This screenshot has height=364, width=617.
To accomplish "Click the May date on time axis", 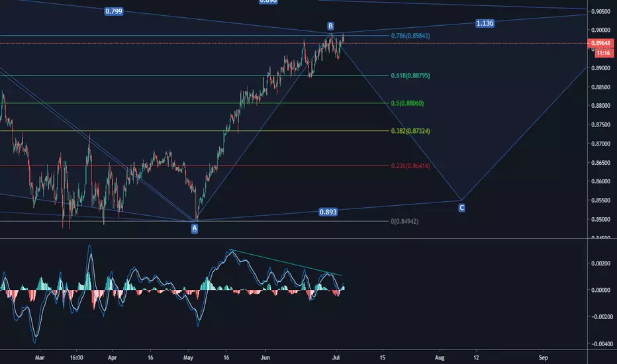I will (188, 357).
